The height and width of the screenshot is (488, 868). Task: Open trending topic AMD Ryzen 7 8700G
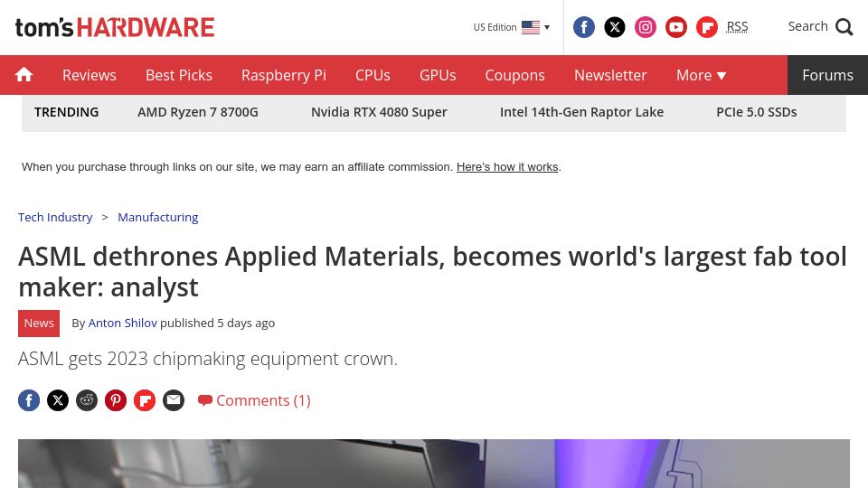click(x=198, y=112)
